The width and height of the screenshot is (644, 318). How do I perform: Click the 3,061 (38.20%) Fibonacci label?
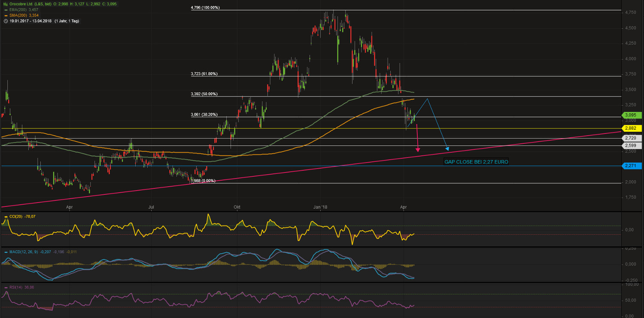pyautogui.click(x=204, y=115)
